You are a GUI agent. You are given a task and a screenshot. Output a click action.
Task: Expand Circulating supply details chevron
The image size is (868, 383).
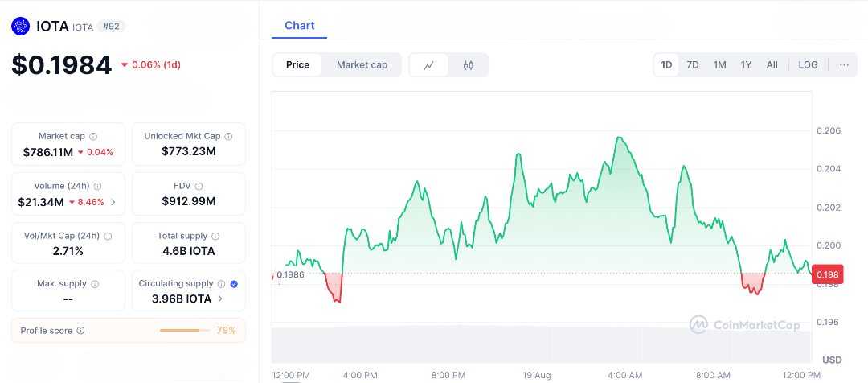[x=220, y=299]
